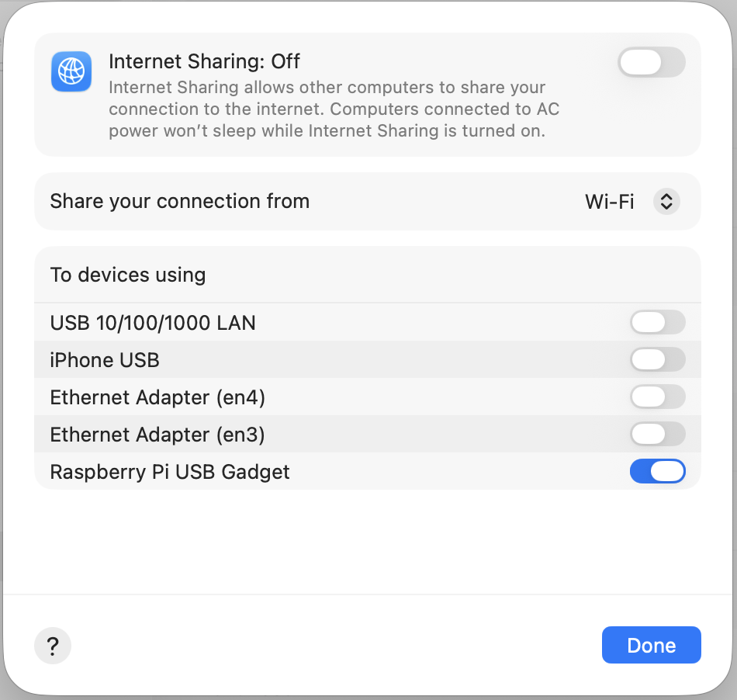
Task: Select the iPhone USB row label
Action: pyautogui.click(x=105, y=360)
